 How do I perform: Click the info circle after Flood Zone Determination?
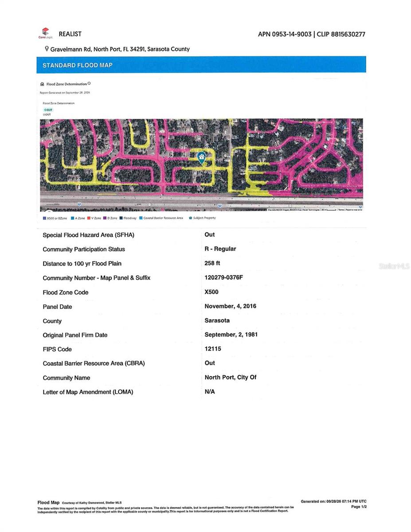point(89,83)
